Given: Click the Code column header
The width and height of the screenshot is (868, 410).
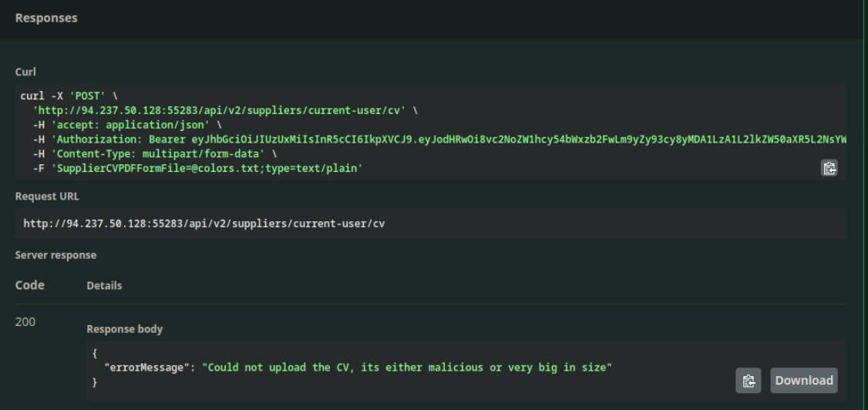Looking at the screenshot, I should coord(30,285).
